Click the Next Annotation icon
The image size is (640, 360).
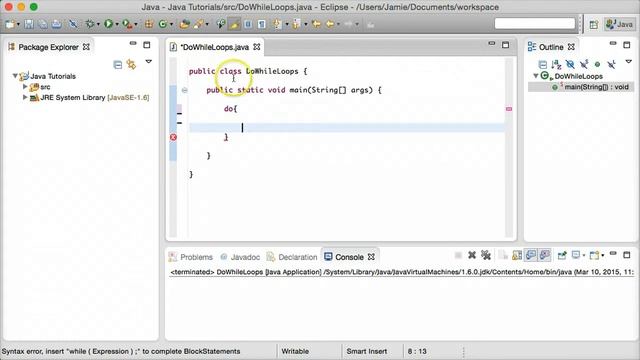[x=278, y=24]
